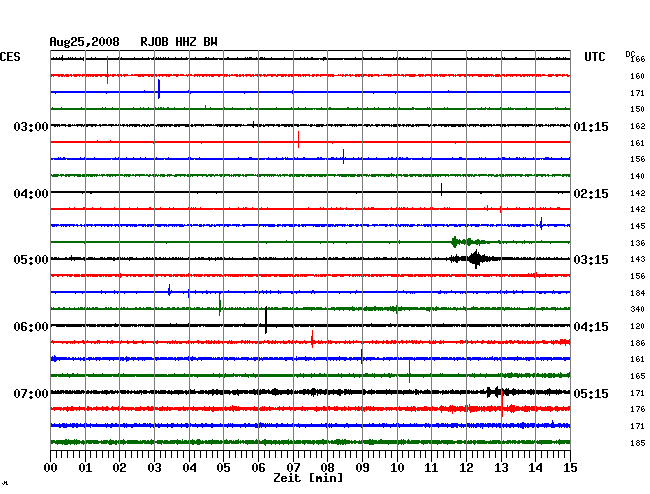Click the 03 minute axis label
The image size is (650, 494).
[x=154, y=468]
